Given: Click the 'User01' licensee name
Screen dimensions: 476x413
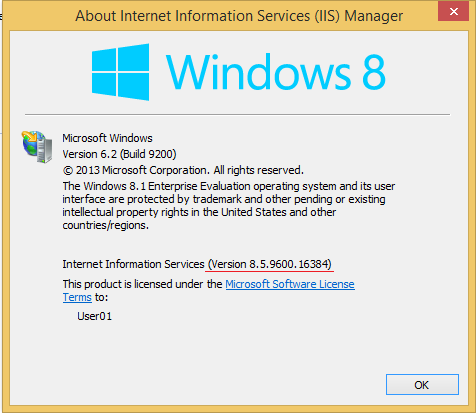Looking at the screenshot, I should point(94,316).
